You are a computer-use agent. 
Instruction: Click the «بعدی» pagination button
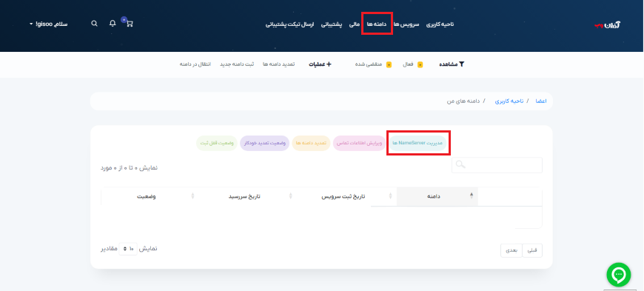pyautogui.click(x=511, y=250)
